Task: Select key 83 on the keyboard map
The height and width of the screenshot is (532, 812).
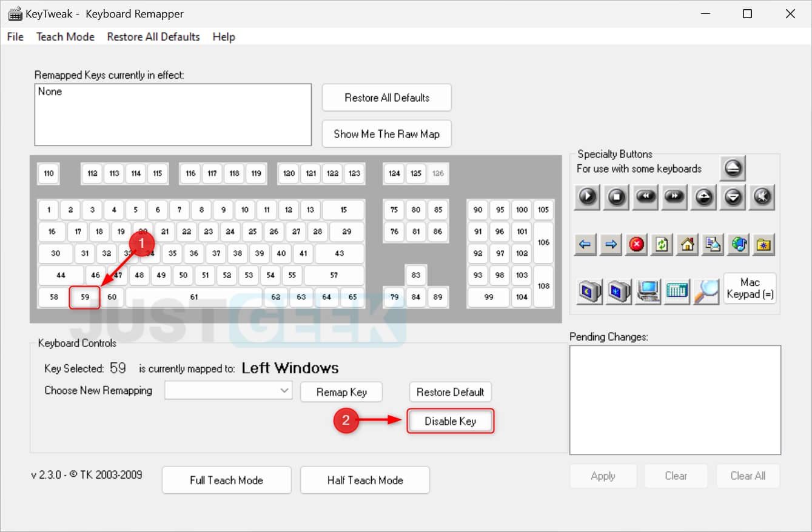Action: 415,275
